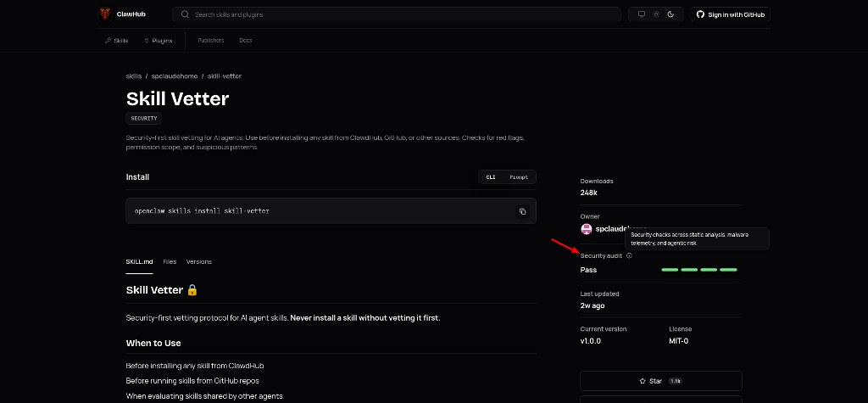Click the install command text box
Screen dimensions: 868x403
point(331,211)
